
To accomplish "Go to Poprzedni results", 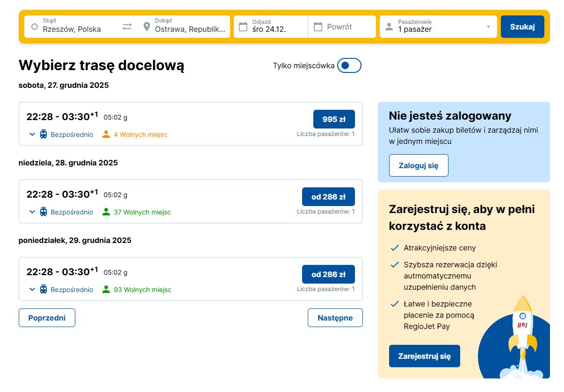I will pyautogui.click(x=47, y=318).
